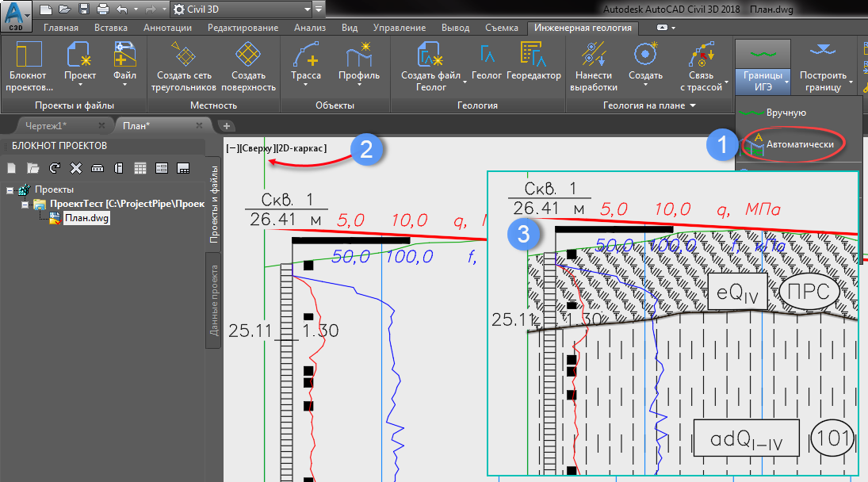Collapse the ПроектТест project node
Image resolution: width=868 pixels, height=482 pixels.
(x=25, y=205)
